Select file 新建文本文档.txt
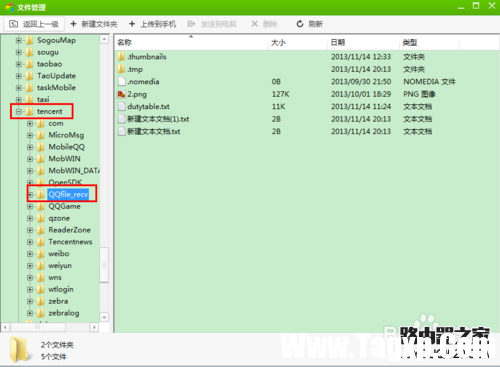The height and width of the screenshot is (367, 500). click(x=154, y=131)
